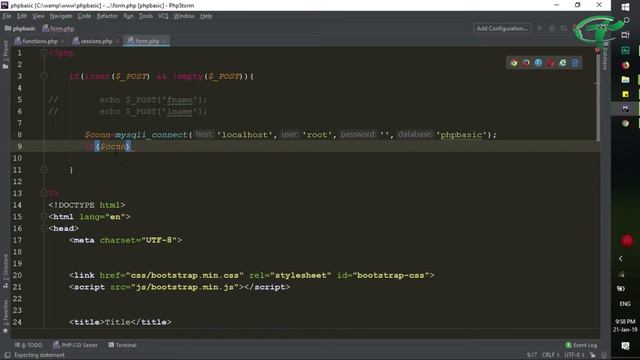Viewport: 640px width, 360px height.
Task: Open the Refactor menu
Action: (x=107, y=16)
